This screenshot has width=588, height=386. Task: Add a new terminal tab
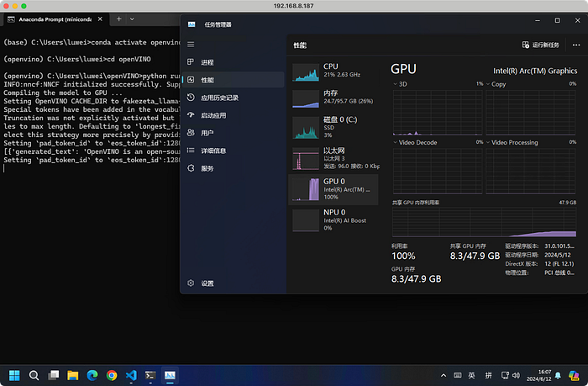click(119, 19)
